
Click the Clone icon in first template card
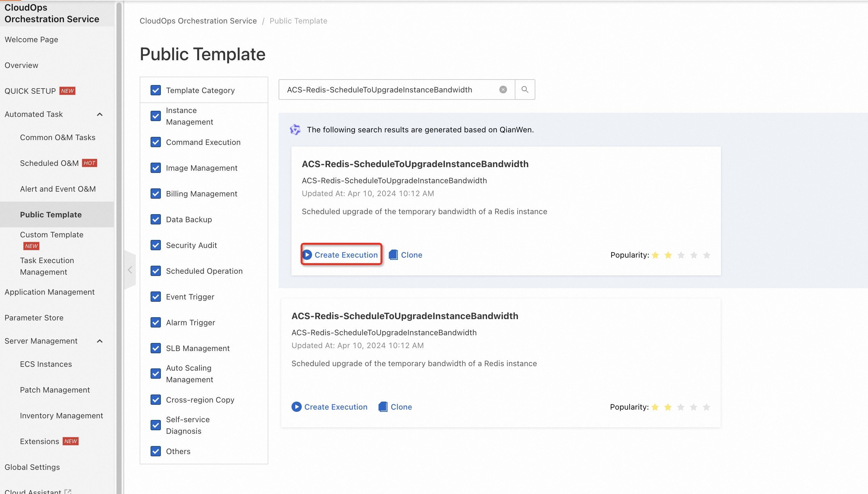[393, 255]
